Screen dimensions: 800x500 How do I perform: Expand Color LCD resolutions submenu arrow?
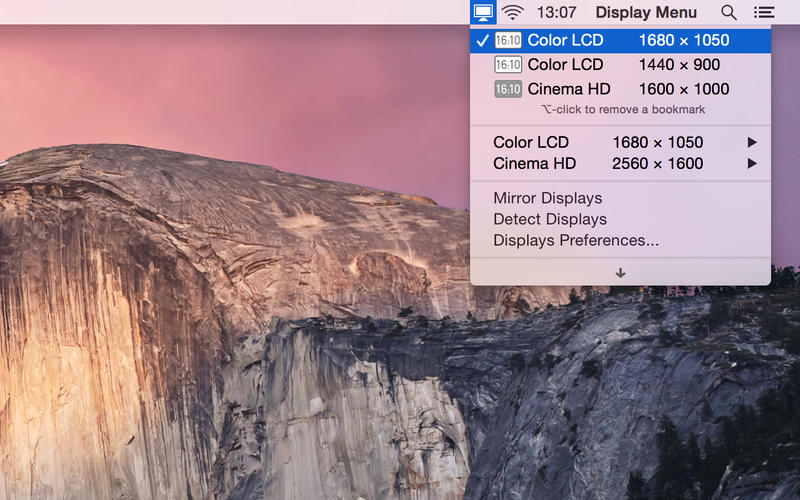(x=752, y=142)
